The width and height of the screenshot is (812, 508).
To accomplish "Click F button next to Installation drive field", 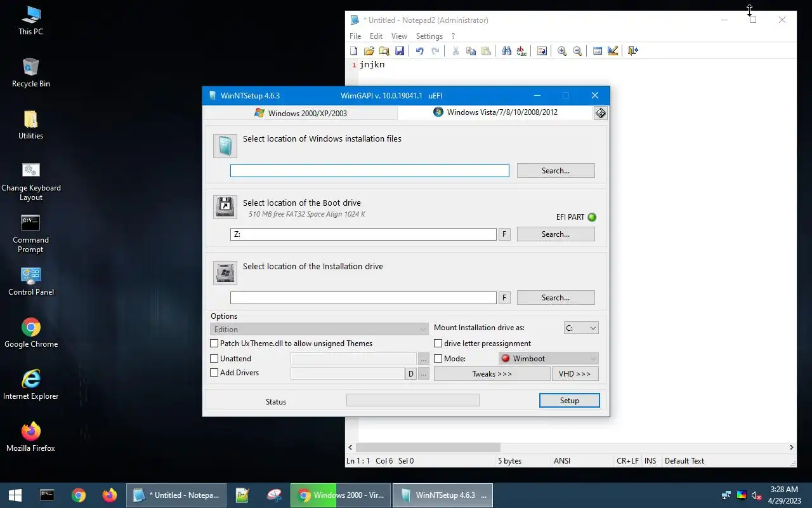I will (504, 298).
